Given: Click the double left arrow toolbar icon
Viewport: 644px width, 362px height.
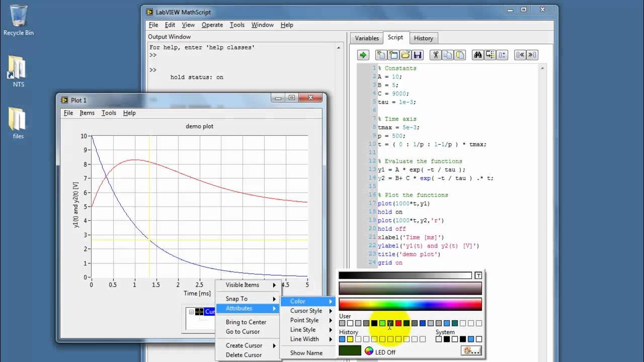Looking at the screenshot, I should coord(520,55).
